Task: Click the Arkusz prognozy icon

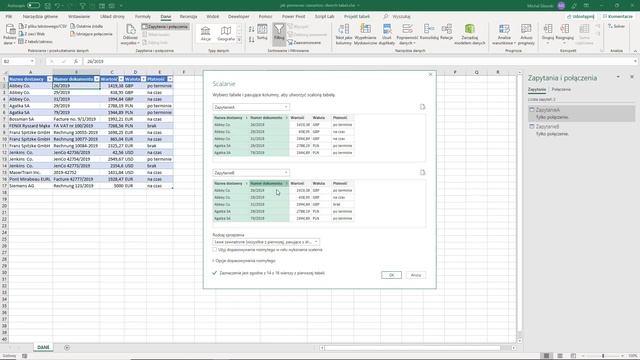Action: coord(526,34)
